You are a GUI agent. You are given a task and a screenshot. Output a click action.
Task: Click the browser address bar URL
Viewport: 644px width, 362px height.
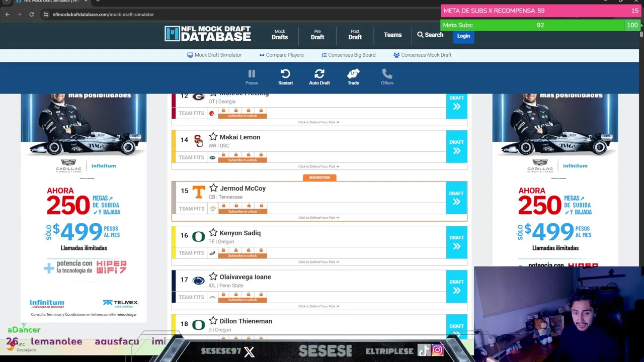(x=103, y=15)
